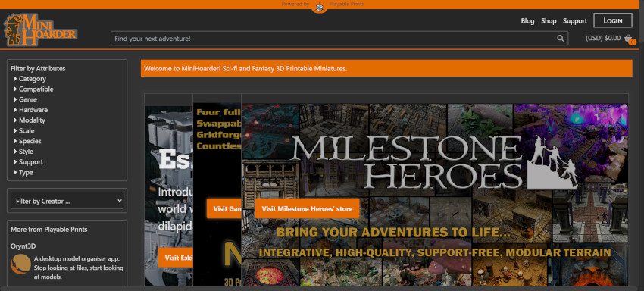Open the Filter by Creator dropdown
644x291 pixels.
coord(67,201)
